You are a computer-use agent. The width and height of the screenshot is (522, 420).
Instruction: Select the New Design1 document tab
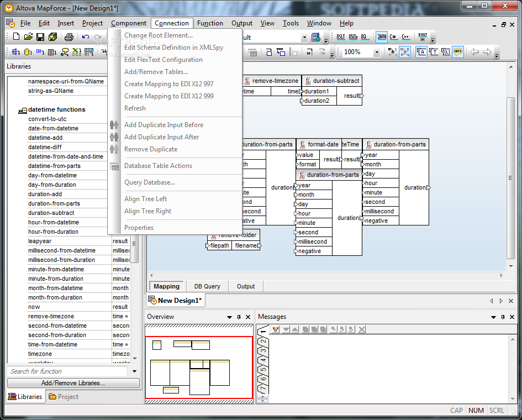pyautogui.click(x=176, y=301)
